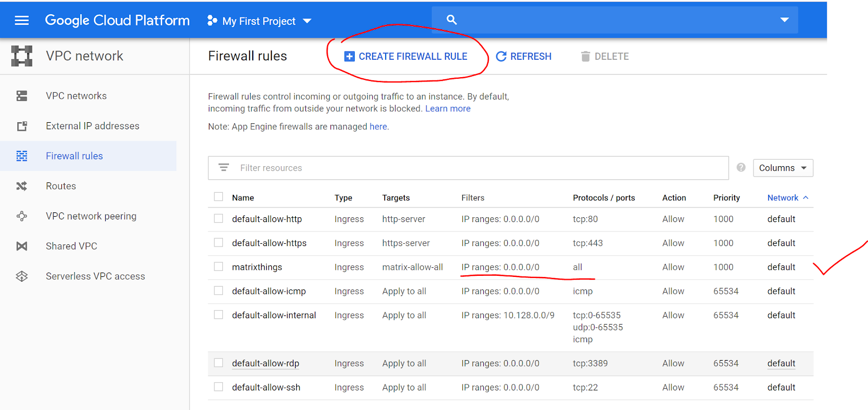The height and width of the screenshot is (410, 868).
Task: Click the trash can delete icon
Action: coord(585,56)
